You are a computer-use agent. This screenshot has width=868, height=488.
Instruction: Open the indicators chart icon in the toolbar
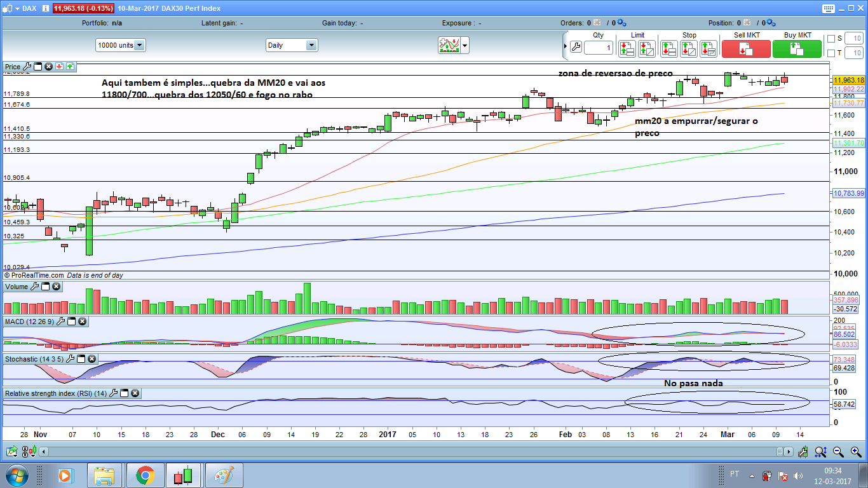tap(449, 45)
